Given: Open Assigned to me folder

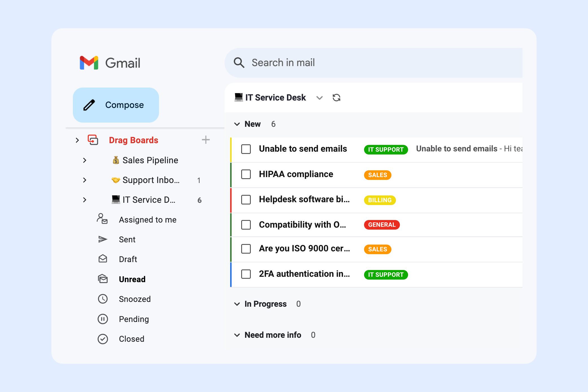Looking at the screenshot, I should [x=148, y=220].
